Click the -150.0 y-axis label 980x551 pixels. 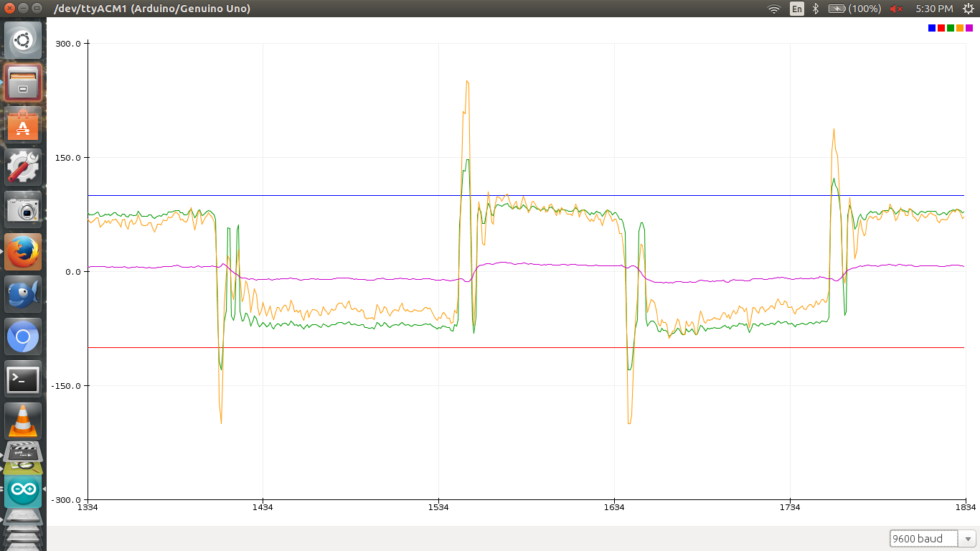(67, 386)
